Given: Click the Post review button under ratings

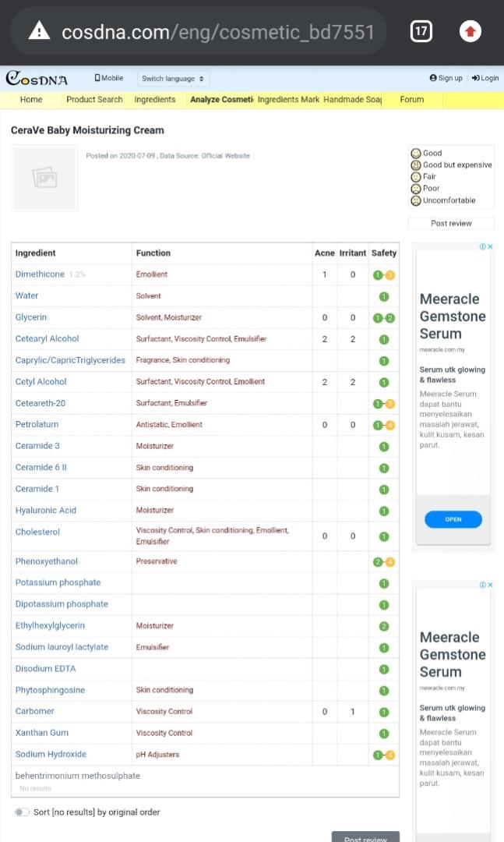Looking at the screenshot, I should (x=451, y=223).
